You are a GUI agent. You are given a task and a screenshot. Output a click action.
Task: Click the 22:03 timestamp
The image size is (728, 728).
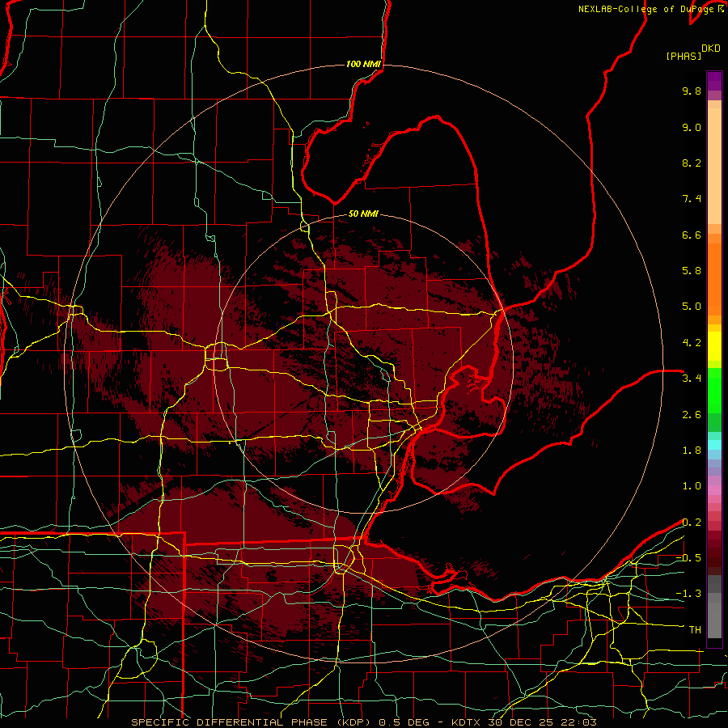click(578, 722)
